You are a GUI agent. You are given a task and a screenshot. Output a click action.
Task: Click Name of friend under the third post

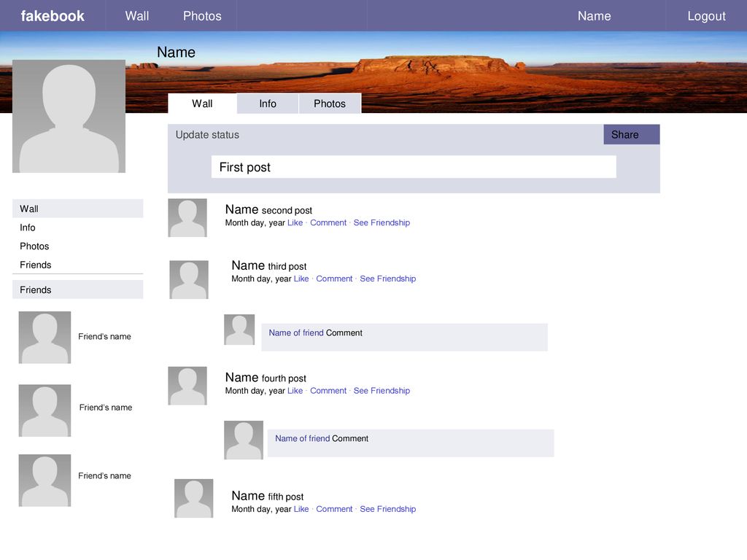click(x=296, y=332)
